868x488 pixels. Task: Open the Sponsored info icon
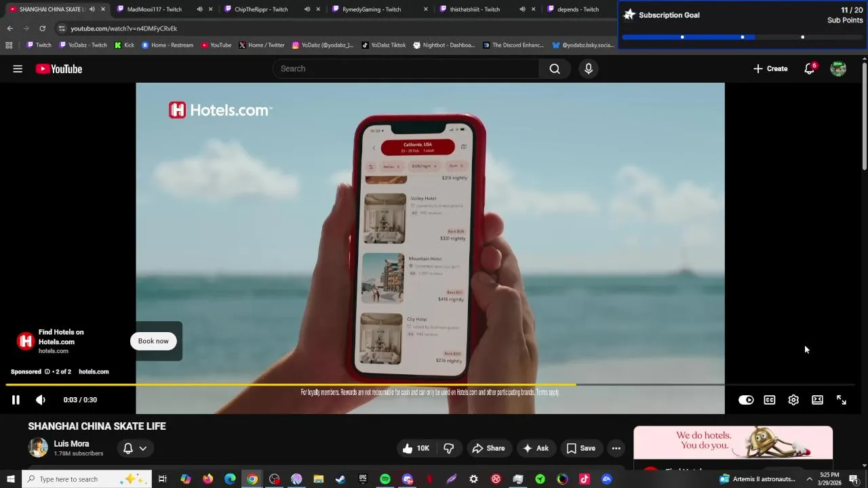pos(47,371)
